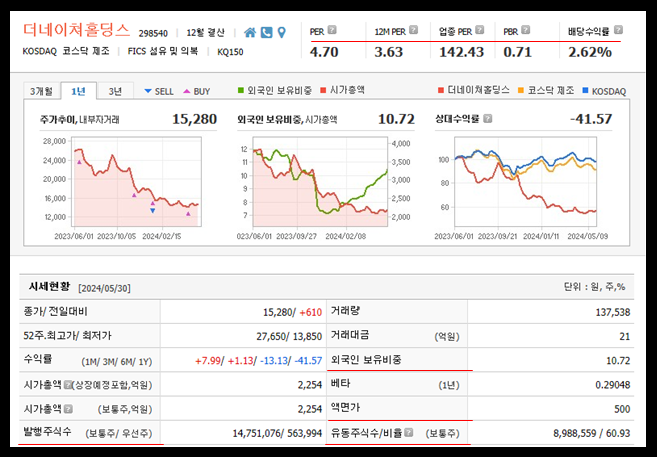Click the relative return value -41.57 header
The image size is (659, 457).
point(591,119)
